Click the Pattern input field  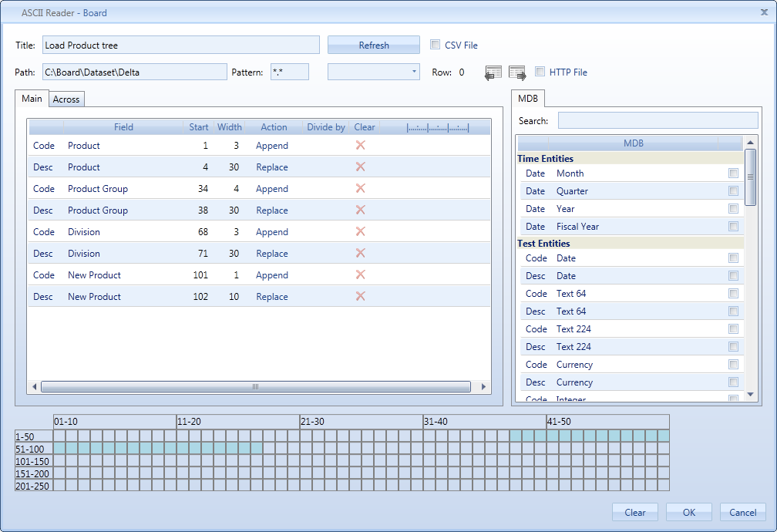click(290, 72)
